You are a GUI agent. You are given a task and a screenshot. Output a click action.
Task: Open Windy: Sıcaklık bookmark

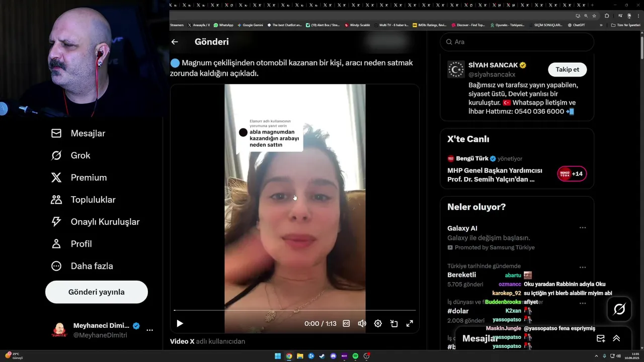(x=357, y=25)
